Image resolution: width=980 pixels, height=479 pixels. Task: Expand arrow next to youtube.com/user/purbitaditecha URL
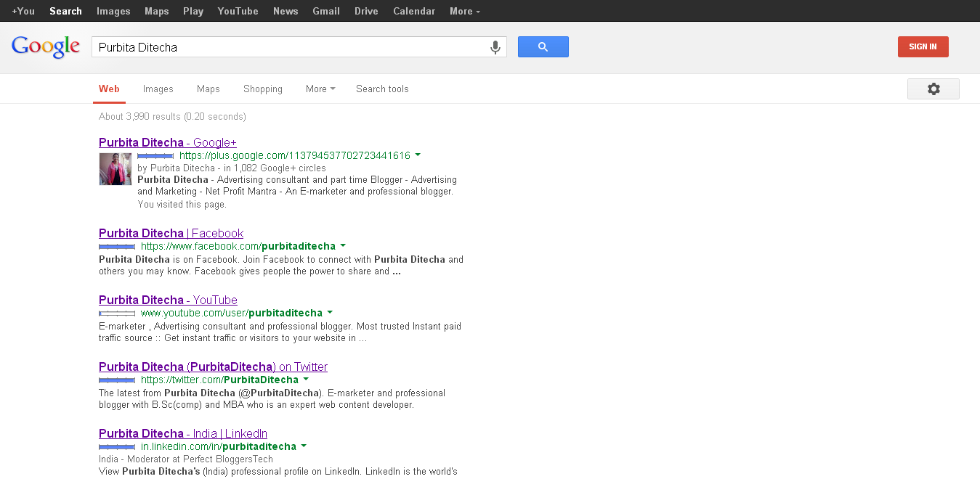pyautogui.click(x=330, y=313)
